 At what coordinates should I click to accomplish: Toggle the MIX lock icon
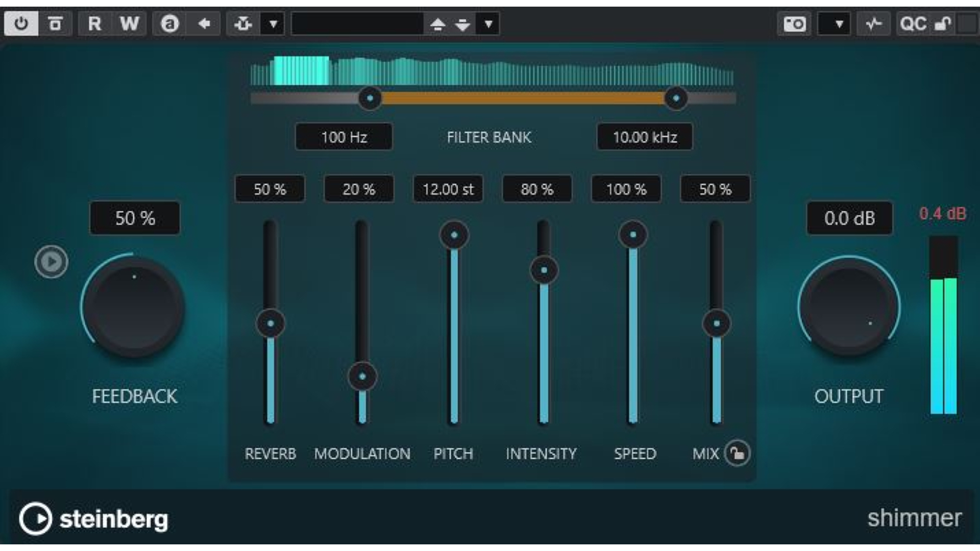tap(737, 453)
